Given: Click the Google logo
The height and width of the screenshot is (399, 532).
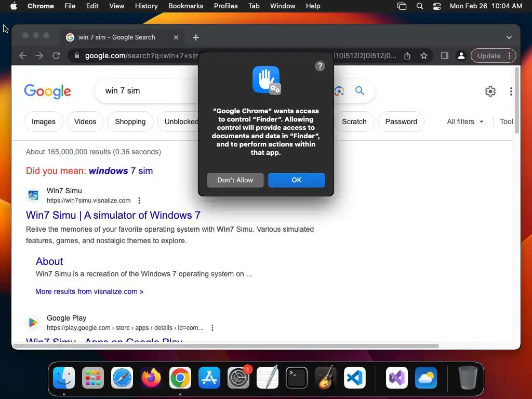Looking at the screenshot, I should pyautogui.click(x=47, y=91).
